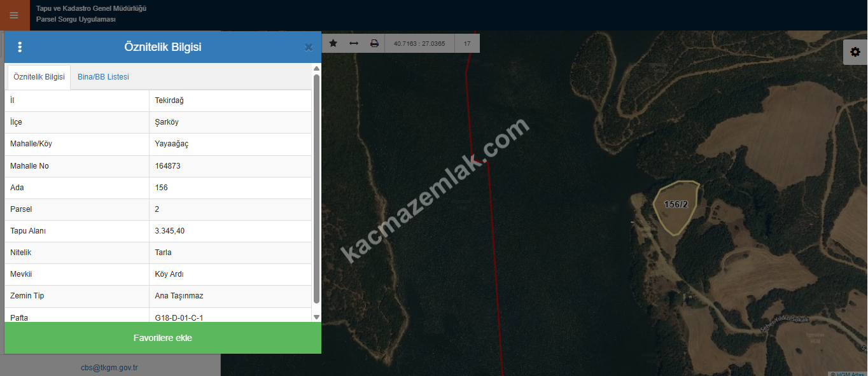
Task: Print the map using printer icon
Action: pyautogui.click(x=374, y=43)
